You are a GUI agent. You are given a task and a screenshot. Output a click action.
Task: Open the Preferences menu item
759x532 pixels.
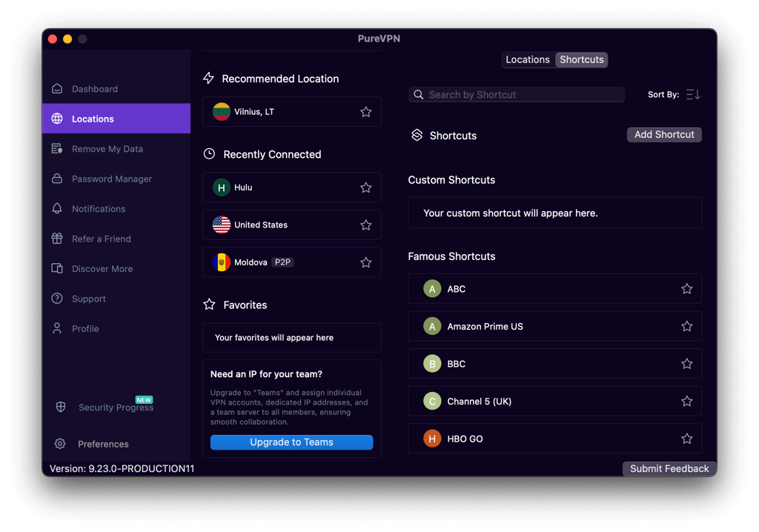click(103, 444)
